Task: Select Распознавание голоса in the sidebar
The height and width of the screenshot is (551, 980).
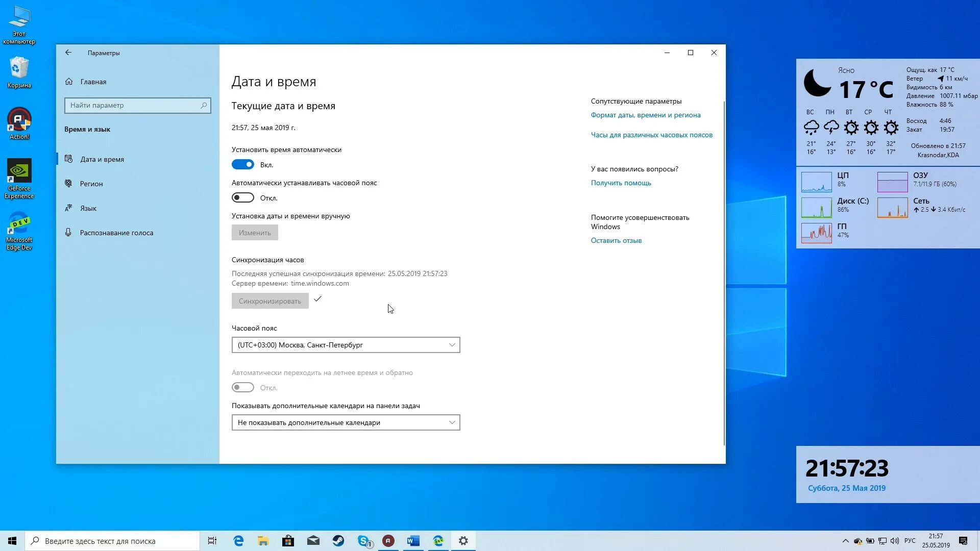Action: click(116, 232)
